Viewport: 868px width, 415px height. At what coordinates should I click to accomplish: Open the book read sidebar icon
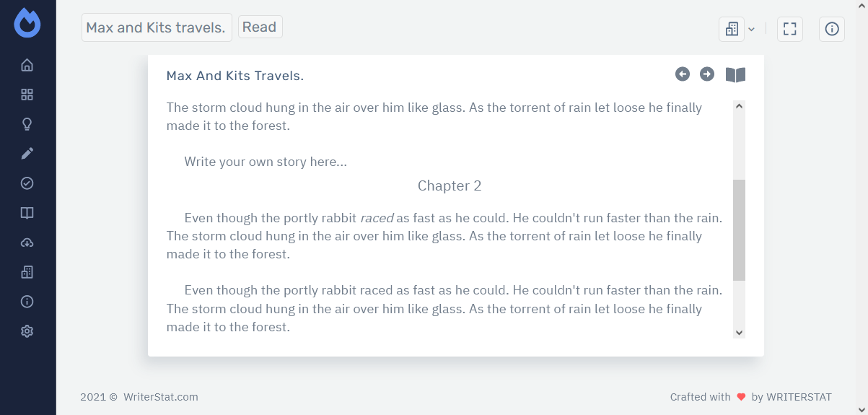(x=27, y=213)
